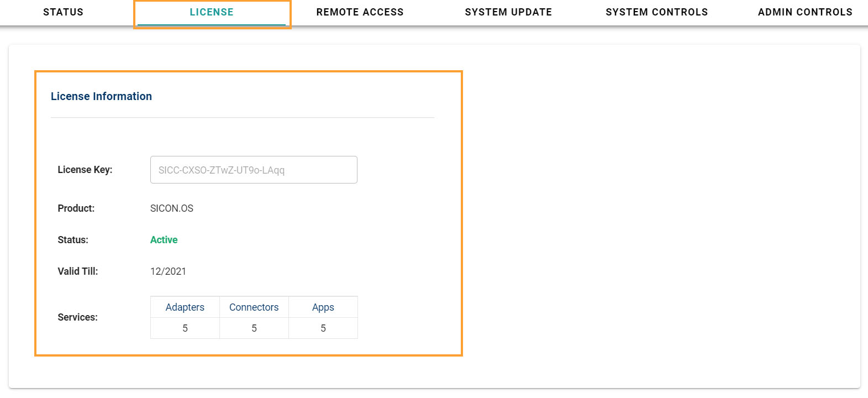Click the Valid Till label
The image size is (868, 398).
tap(77, 271)
